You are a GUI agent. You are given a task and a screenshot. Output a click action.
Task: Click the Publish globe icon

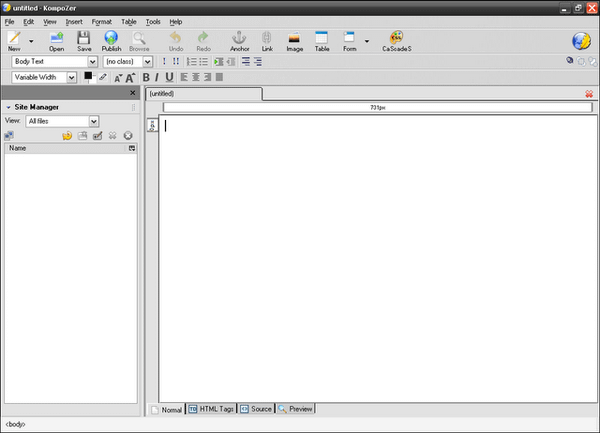click(111, 41)
